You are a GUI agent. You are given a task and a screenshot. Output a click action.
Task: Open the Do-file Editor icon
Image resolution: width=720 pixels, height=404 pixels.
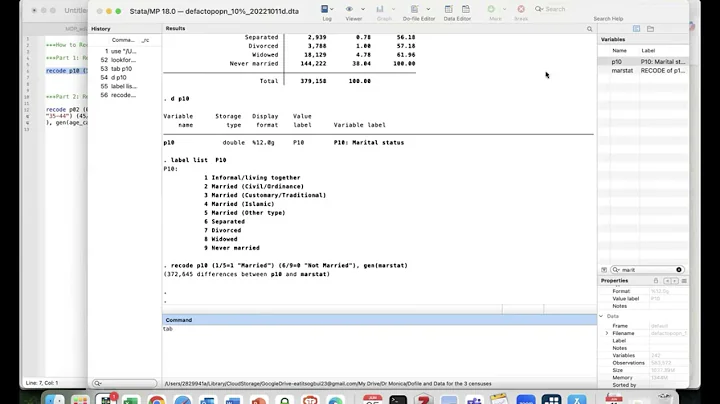click(x=414, y=9)
